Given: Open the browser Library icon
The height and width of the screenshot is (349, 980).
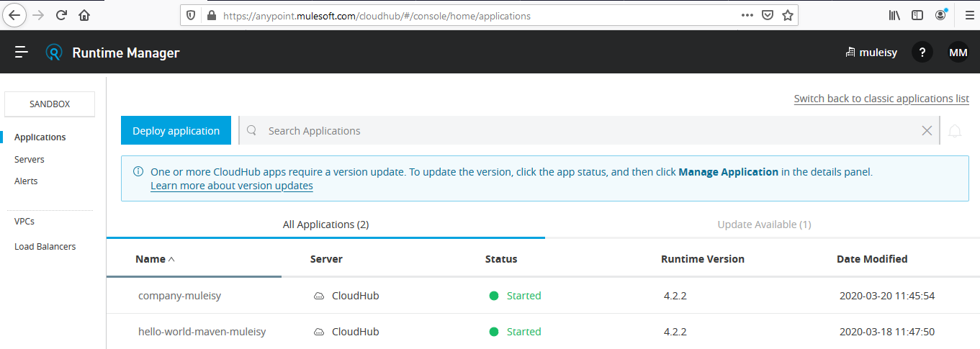Looking at the screenshot, I should 895,15.
